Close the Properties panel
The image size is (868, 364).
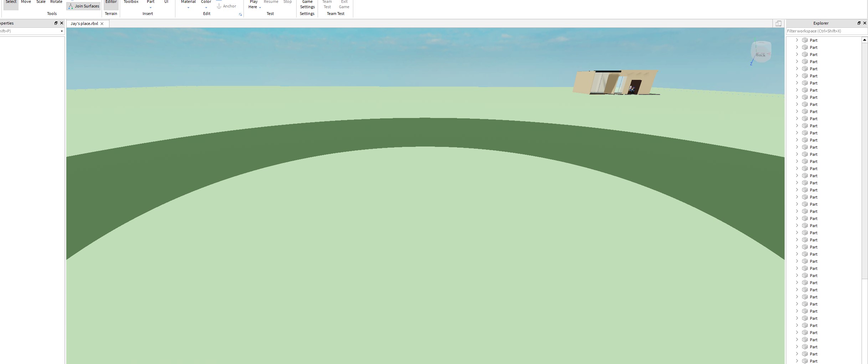(62, 23)
